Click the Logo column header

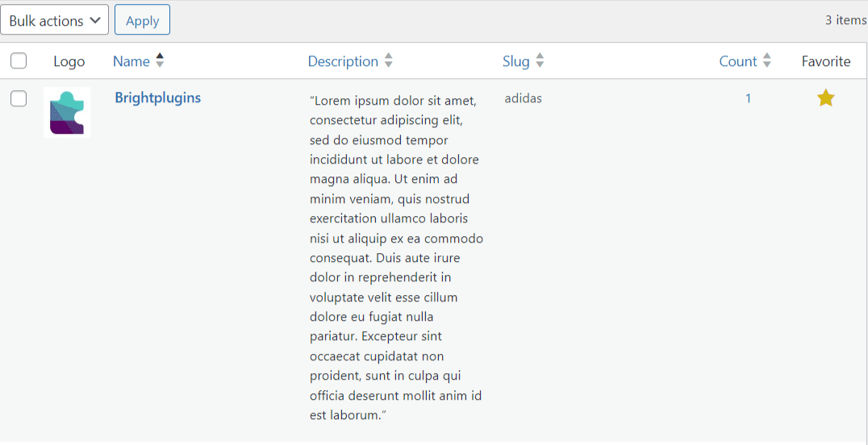69,61
